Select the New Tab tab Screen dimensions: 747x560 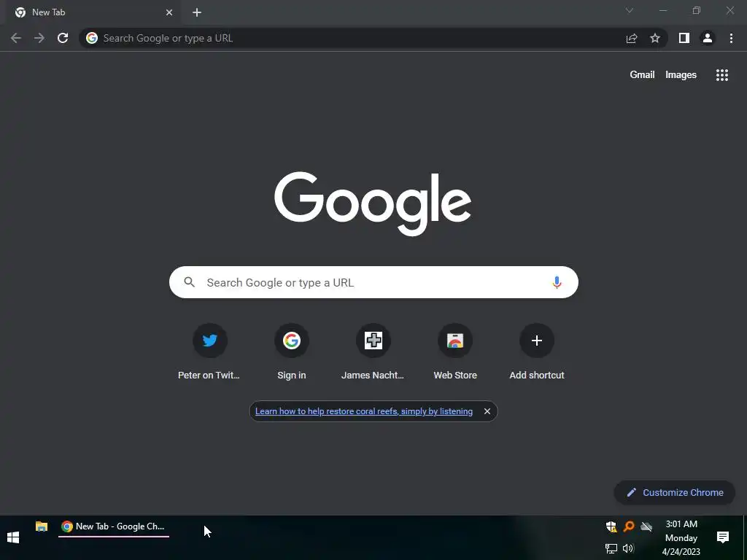(93, 12)
